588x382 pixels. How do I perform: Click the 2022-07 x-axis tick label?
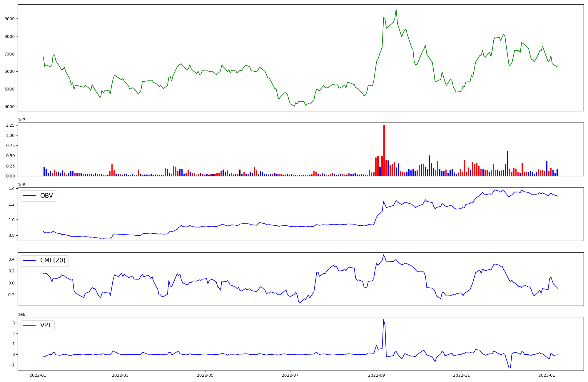(x=290, y=375)
